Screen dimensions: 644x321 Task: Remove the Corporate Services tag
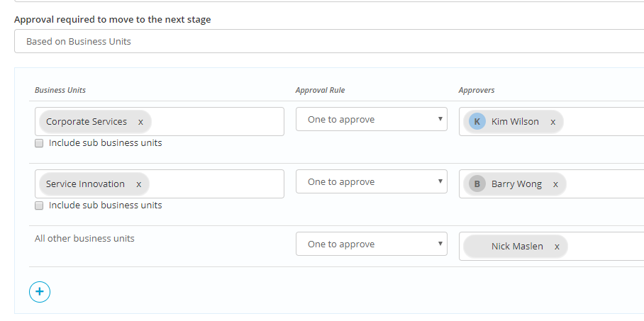[140, 122]
